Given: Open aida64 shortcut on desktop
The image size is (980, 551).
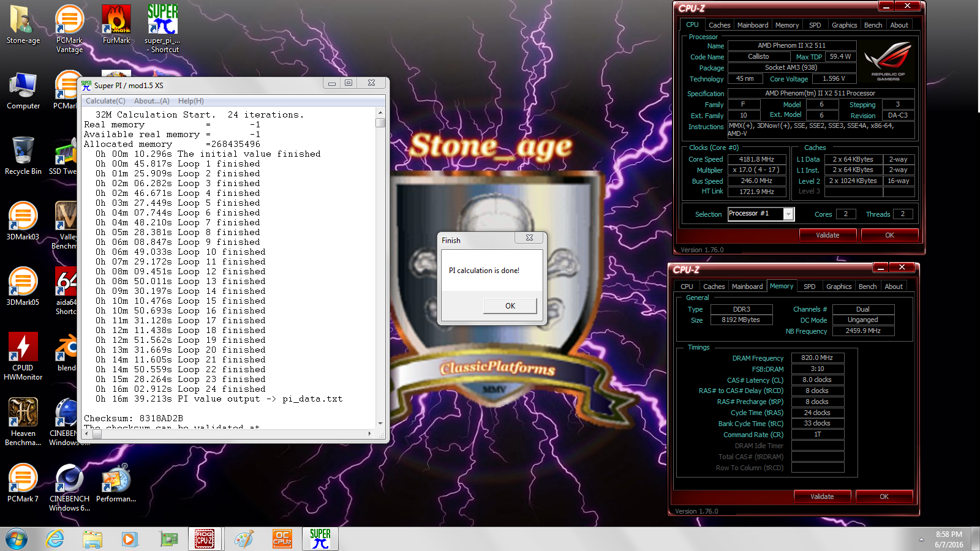Looking at the screenshot, I should pyautogui.click(x=66, y=291).
